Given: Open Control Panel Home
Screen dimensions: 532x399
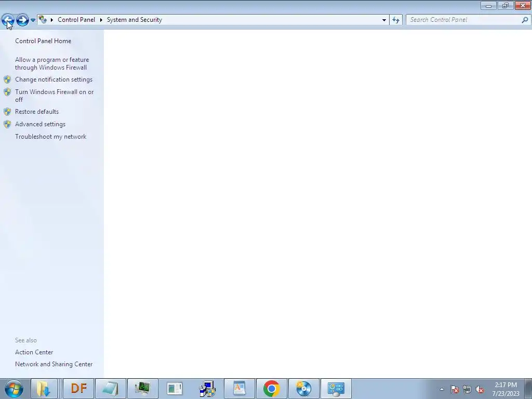Looking at the screenshot, I should click(43, 41).
